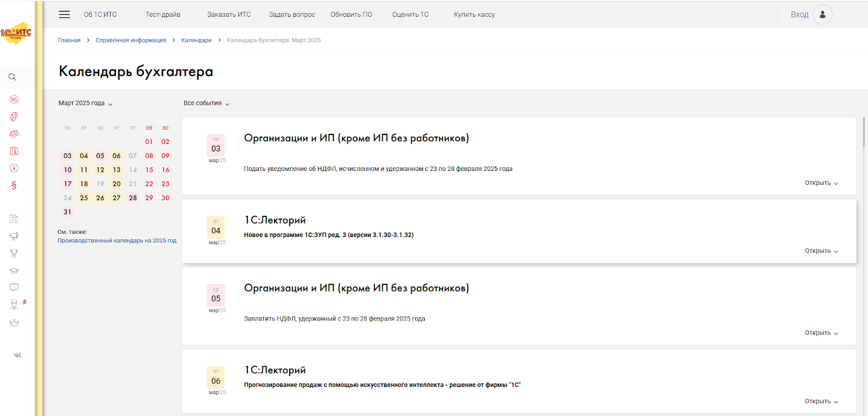Open the paragraph sign icon in sidebar
Image resolution: width=868 pixels, height=416 pixels.
click(14, 185)
